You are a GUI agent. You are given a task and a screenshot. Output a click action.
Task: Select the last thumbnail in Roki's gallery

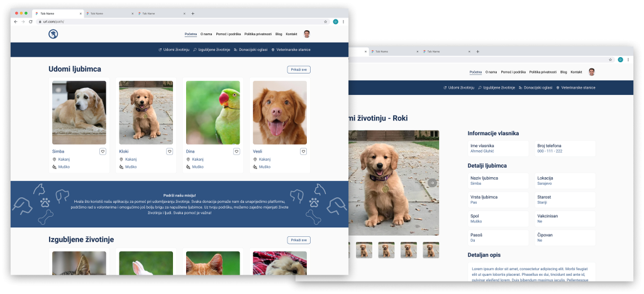[x=431, y=250]
